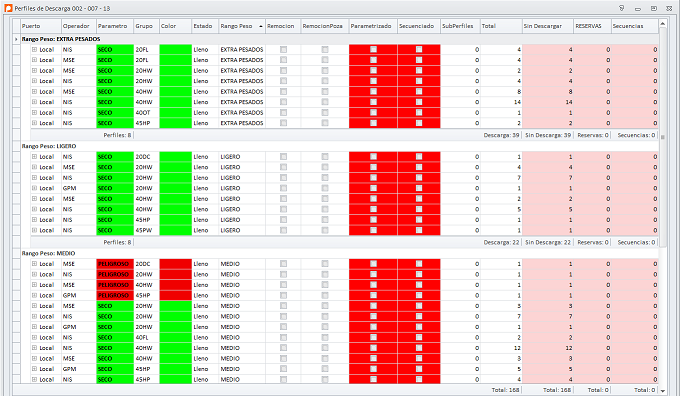The width and height of the screenshot is (680, 396).
Task: Click the Parametrizado column header
Action: [373, 26]
